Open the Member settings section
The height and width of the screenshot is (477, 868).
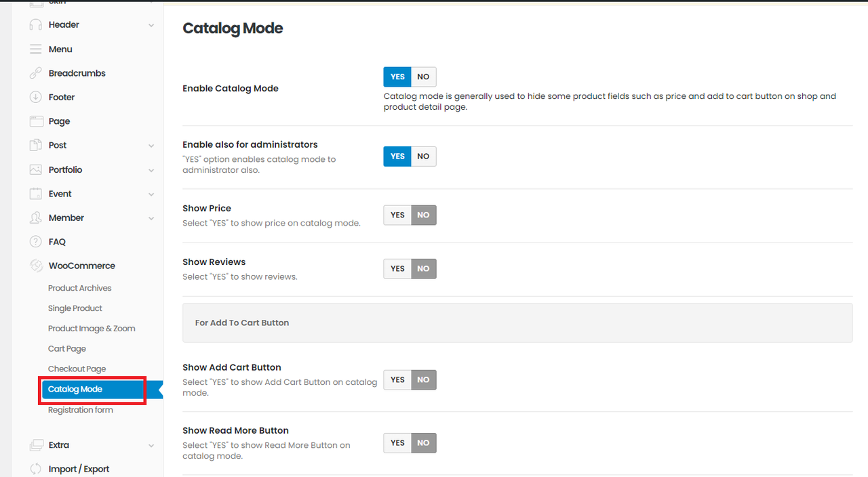[66, 217]
